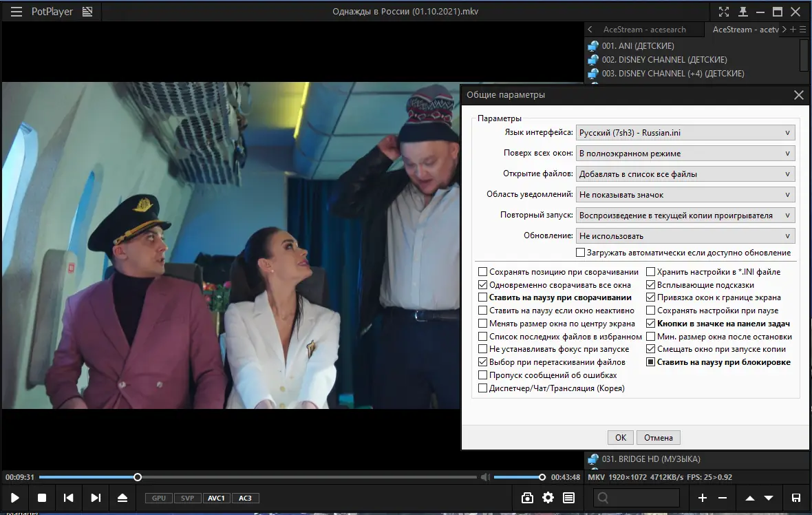Skip to the next track
Image resolution: width=812 pixels, height=515 pixels.
point(96,498)
